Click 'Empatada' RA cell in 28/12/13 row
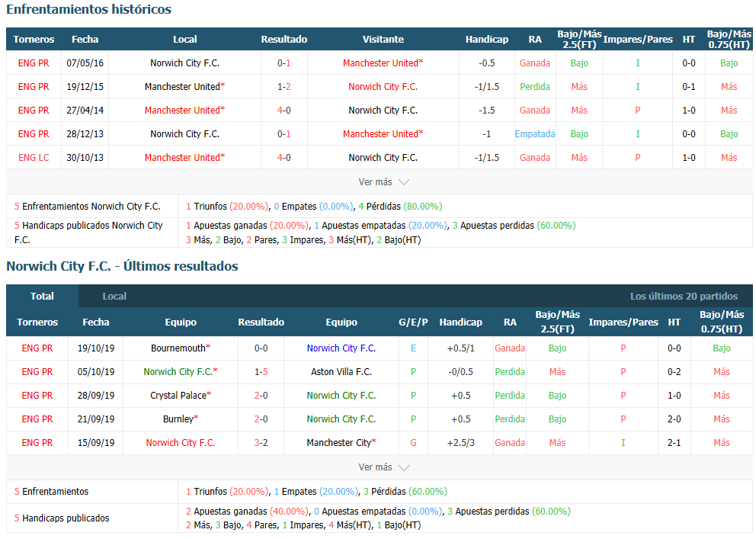 point(535,134)
